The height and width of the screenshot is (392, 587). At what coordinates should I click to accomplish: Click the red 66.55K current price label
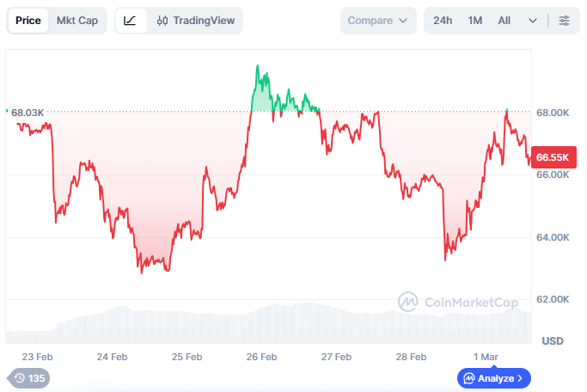553,157
